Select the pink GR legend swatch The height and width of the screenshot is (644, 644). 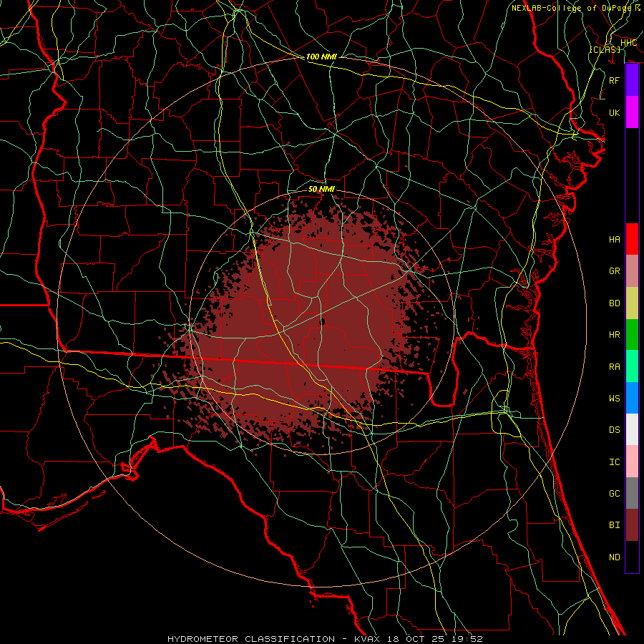point(632,271)
